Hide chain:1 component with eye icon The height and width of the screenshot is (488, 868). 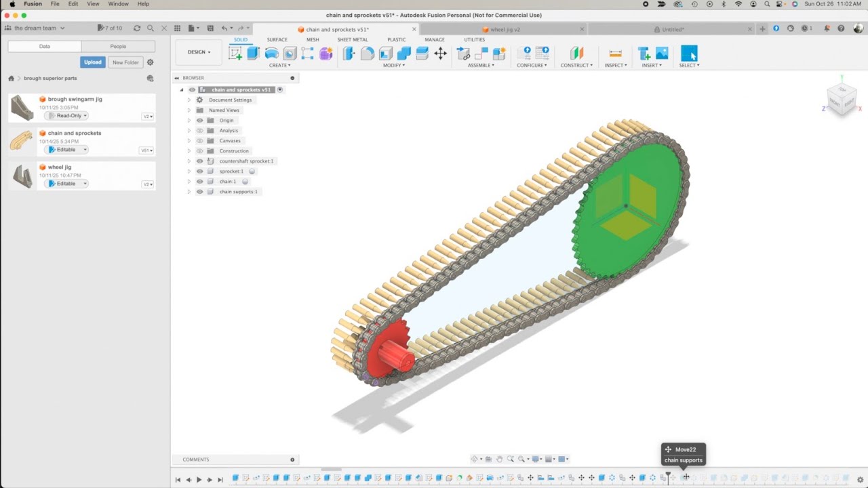click(200, 181)
